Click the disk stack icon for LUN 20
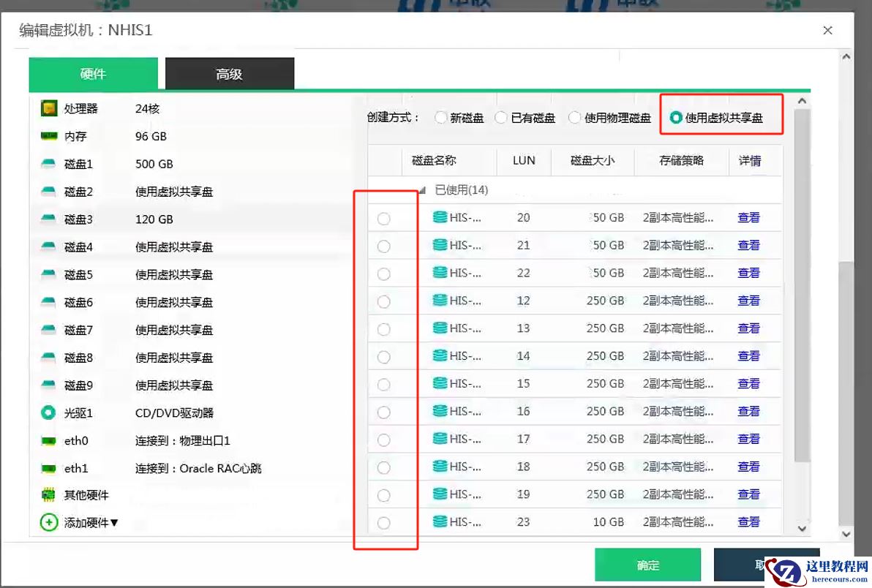This screenshot has width=872, height=588. point(440,217)
